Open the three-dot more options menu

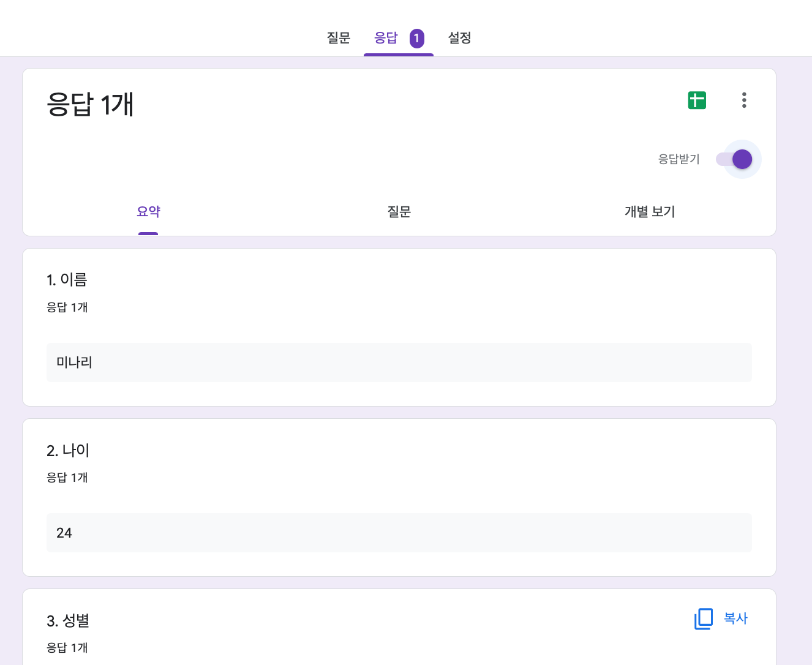(x=743, y=100)
